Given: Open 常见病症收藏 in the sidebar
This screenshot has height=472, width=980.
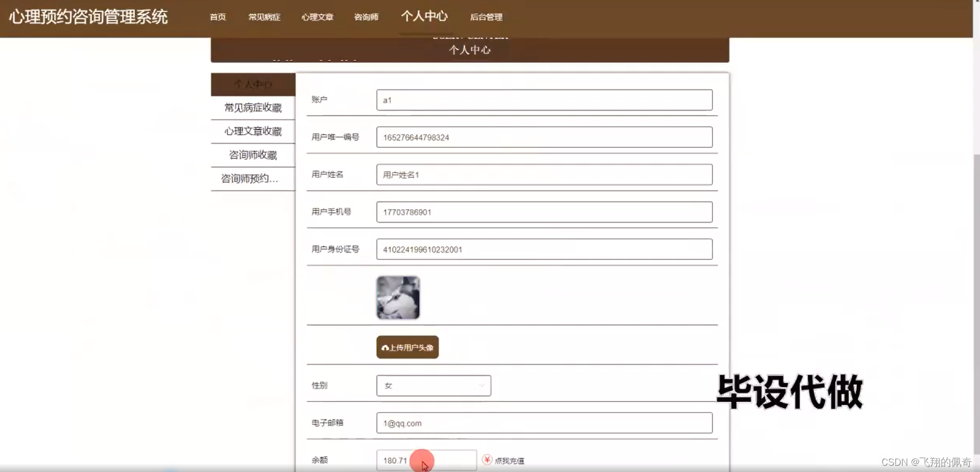Looking at the screenshot, I should [x=253, y=108].
